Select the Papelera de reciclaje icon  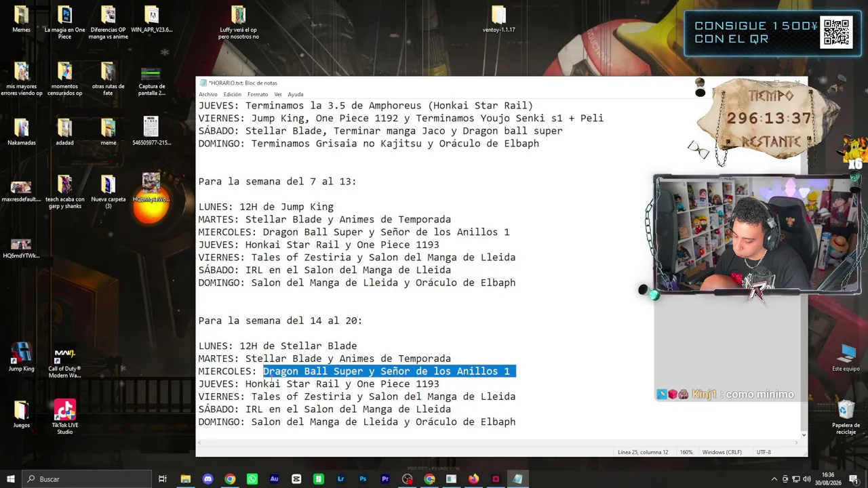(846, 418)
